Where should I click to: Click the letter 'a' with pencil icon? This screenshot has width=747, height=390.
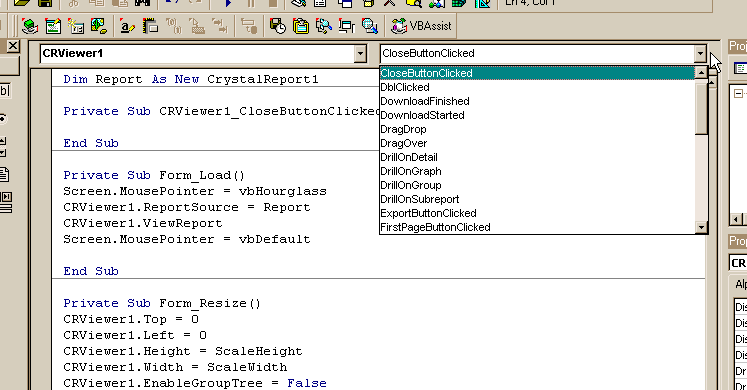[127, 26]
